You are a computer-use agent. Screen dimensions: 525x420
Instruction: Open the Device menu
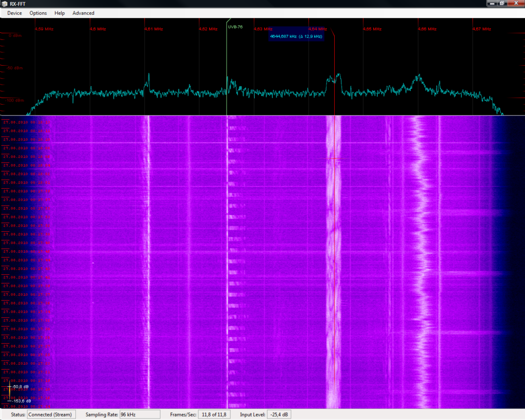[14, 13]
